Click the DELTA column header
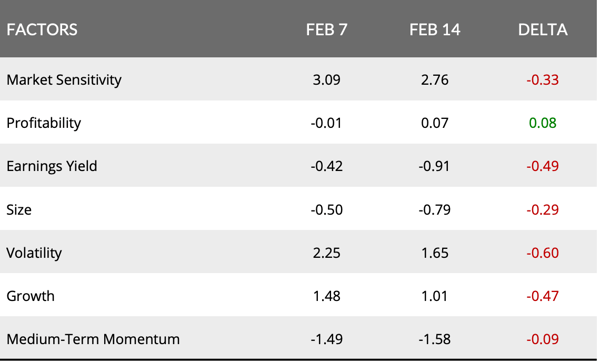The height and width of the screenshot is (362, 600). 543,30
